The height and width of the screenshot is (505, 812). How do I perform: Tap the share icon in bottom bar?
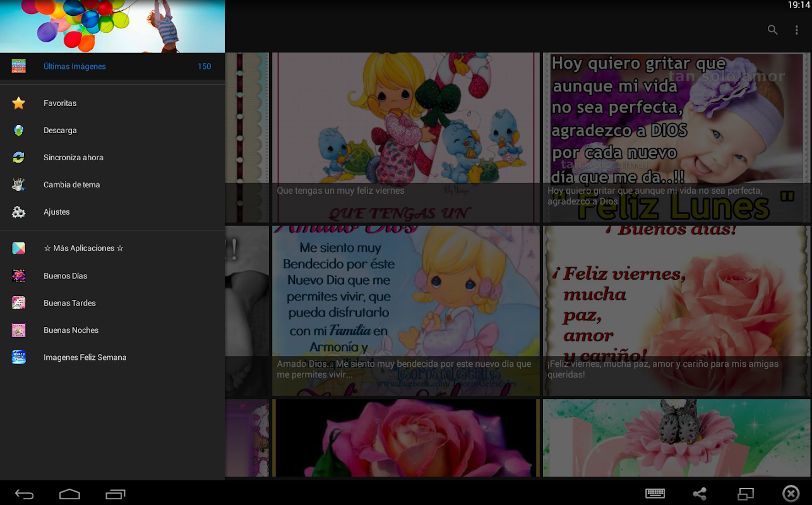pos(700,494)
